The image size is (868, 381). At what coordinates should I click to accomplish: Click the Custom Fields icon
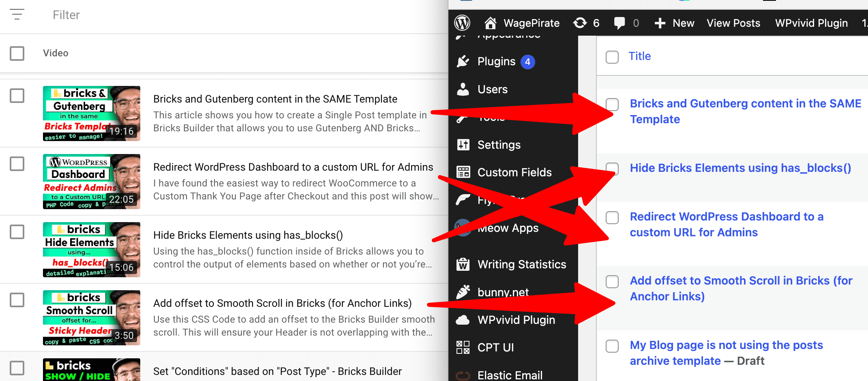pos(463,172)
